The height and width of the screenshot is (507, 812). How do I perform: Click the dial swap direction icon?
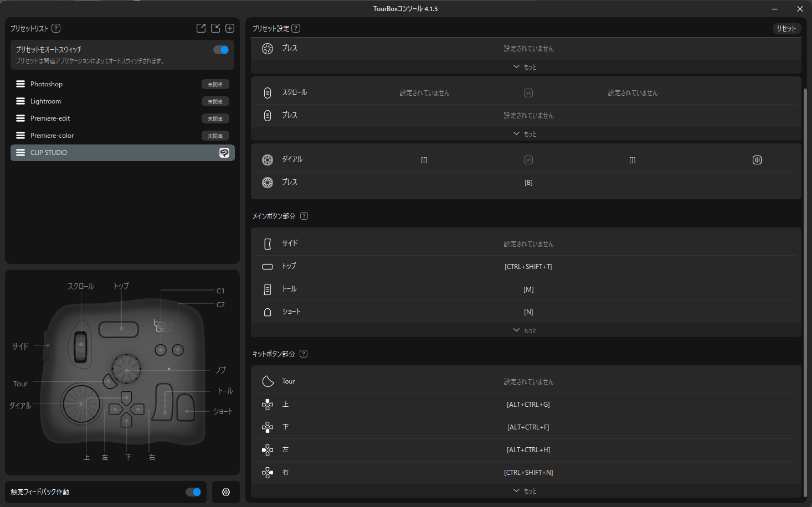point(528,160)
